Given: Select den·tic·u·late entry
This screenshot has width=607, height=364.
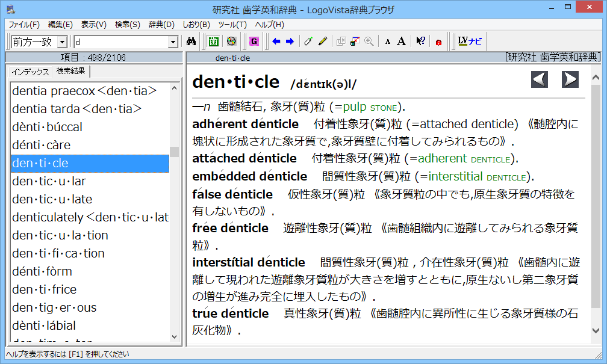Looking at the screenshot, I should pyautogui.click(x=90, y=199).
